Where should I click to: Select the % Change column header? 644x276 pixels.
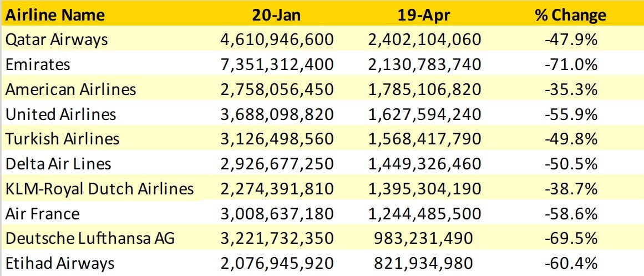[570, 15]
